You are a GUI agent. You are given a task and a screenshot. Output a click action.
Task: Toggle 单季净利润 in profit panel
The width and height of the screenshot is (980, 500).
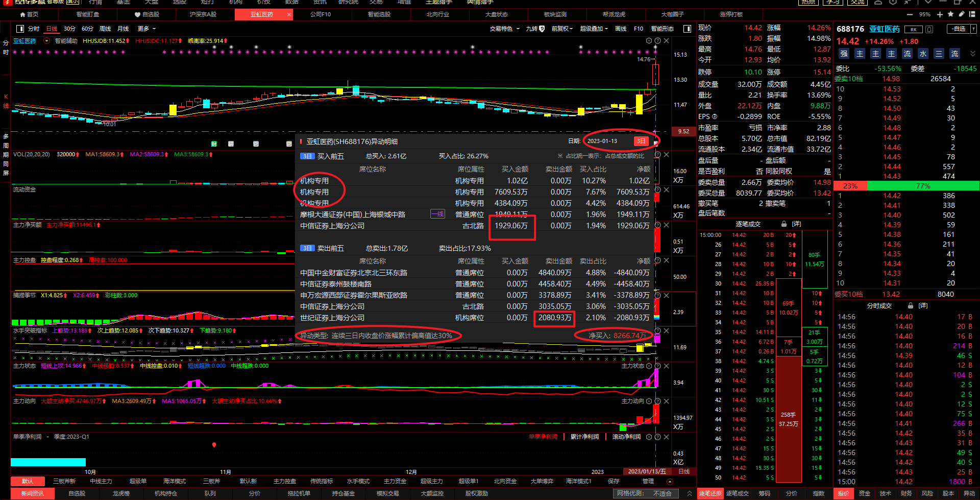coord(543,437)
